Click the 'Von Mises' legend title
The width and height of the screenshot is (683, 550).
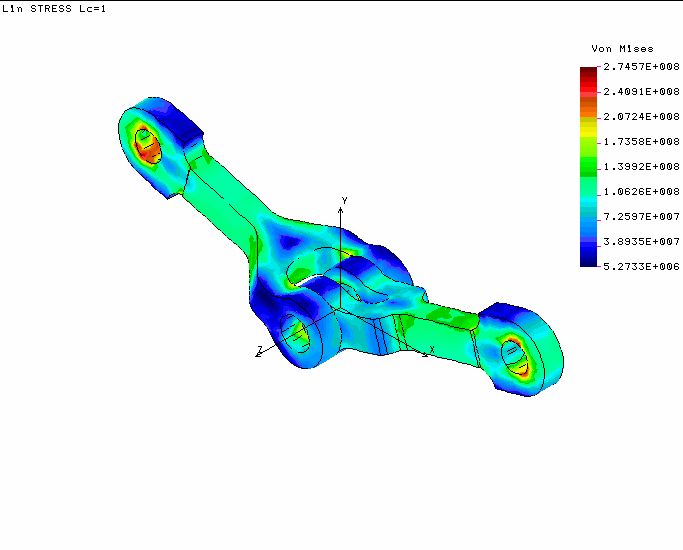click(622, 49)
